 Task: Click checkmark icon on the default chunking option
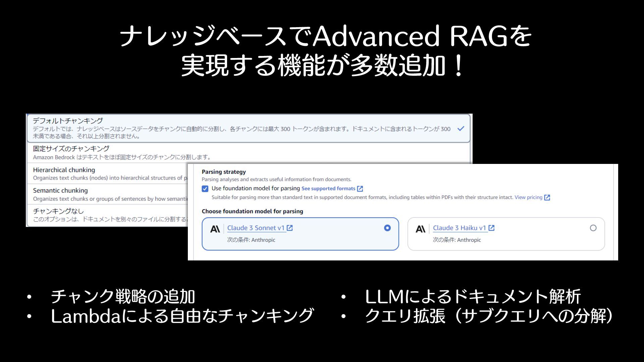click(461, 129)
